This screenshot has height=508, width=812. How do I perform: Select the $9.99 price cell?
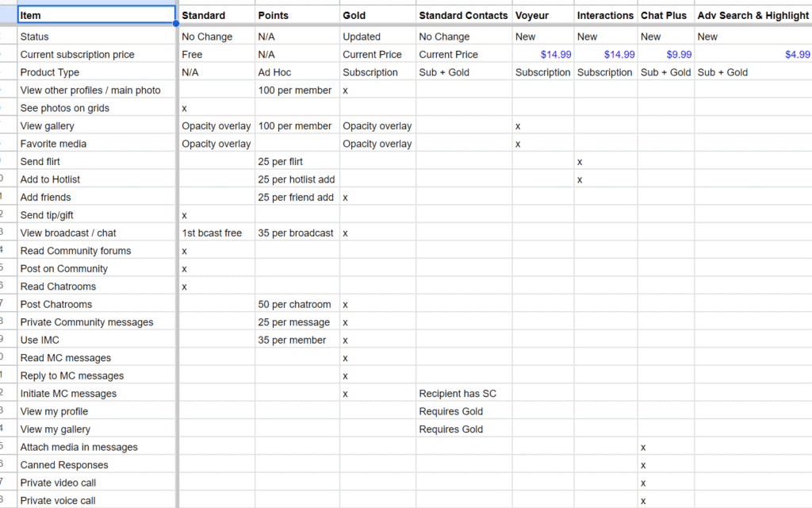point(679,54)
